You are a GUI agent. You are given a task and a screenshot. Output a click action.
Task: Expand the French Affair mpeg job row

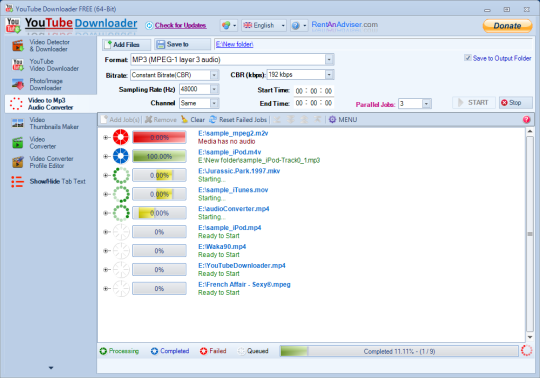pyautogui.click(x=106, y=288)
